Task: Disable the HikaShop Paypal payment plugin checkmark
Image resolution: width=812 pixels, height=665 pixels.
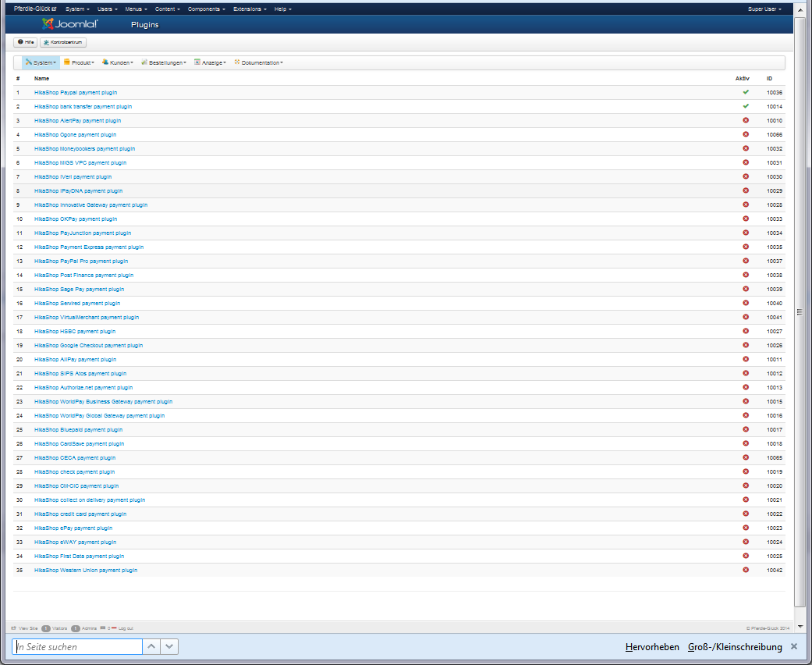Action: pyautogui.click(x=746, y=92)
